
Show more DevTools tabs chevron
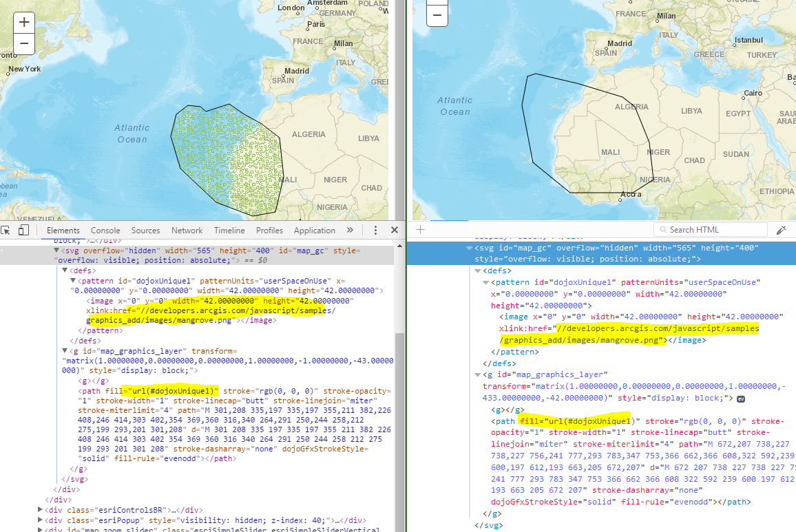tap(350, 230)
